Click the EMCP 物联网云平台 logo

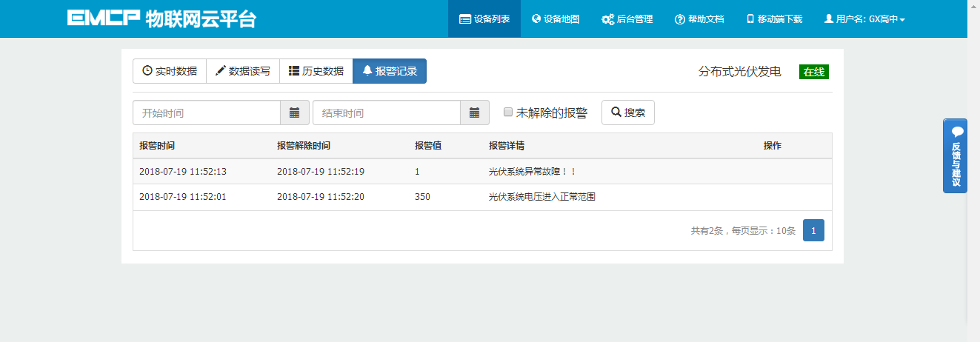click(161, 19)
